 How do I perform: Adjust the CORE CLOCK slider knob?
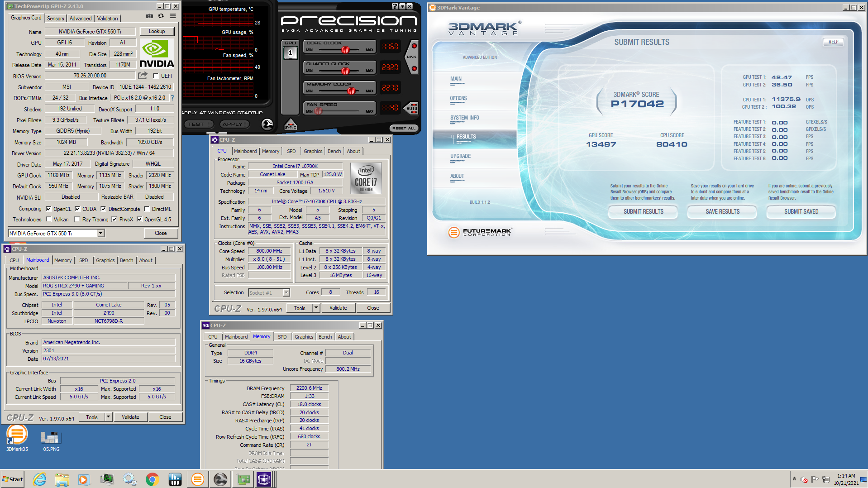[345, 49]
